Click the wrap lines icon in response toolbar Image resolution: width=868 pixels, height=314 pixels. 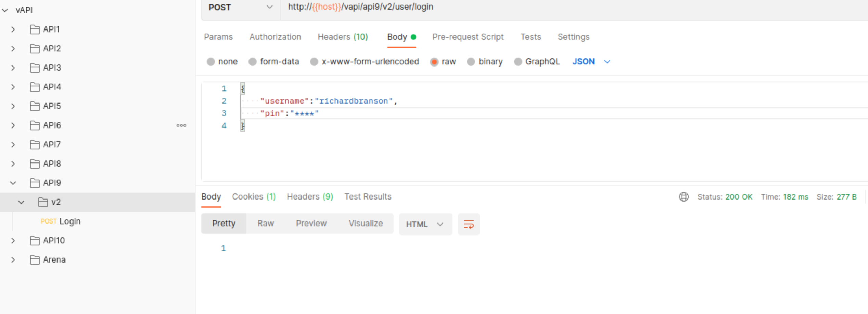click(469, 224)
